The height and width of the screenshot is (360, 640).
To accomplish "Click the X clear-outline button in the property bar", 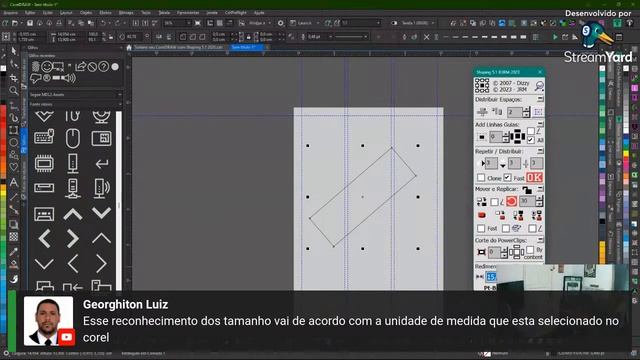I will point(427,37).
